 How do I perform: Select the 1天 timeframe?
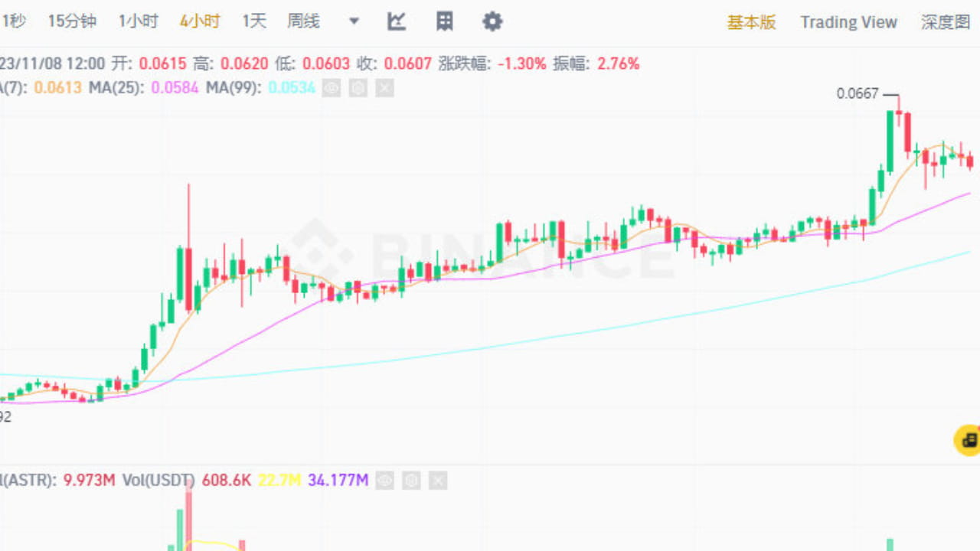tap(253, 21)
